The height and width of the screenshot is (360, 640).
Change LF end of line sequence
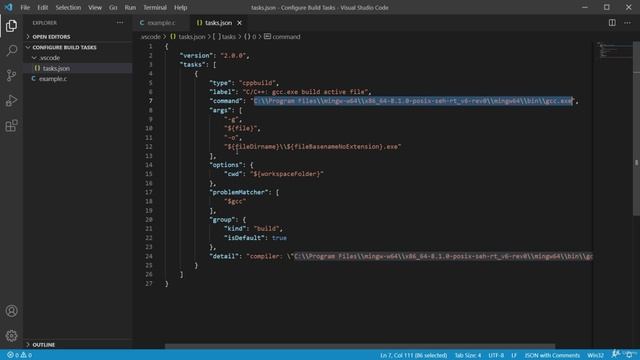pos(514,355)
